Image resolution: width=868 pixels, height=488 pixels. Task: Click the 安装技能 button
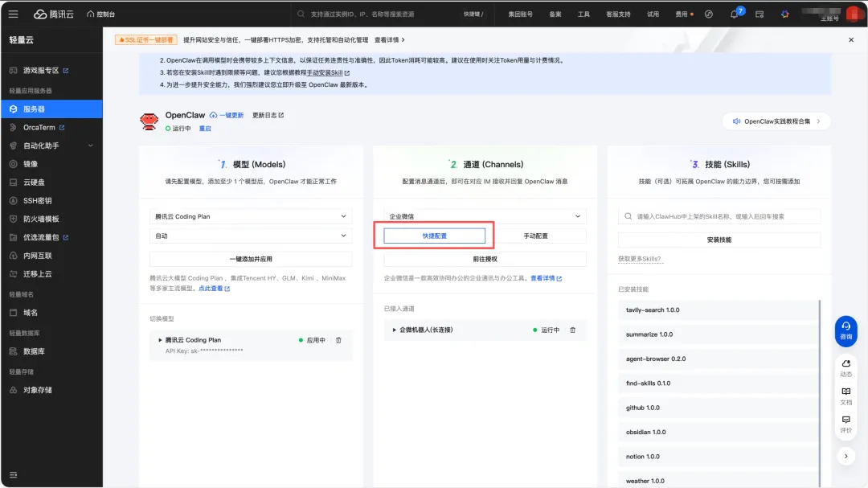(718, 240)
